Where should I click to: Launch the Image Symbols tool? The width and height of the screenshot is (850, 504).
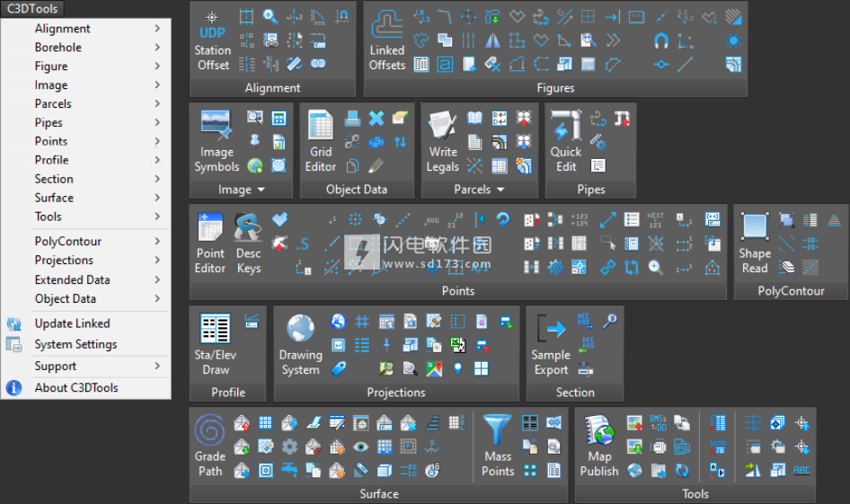click(x=217, y=142)
